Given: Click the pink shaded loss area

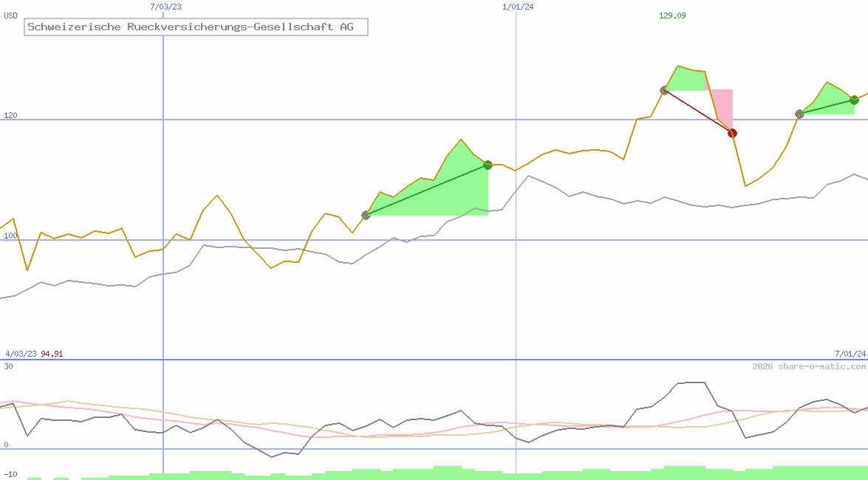Looking at the screenshot, I should click(x=722, y=103).
